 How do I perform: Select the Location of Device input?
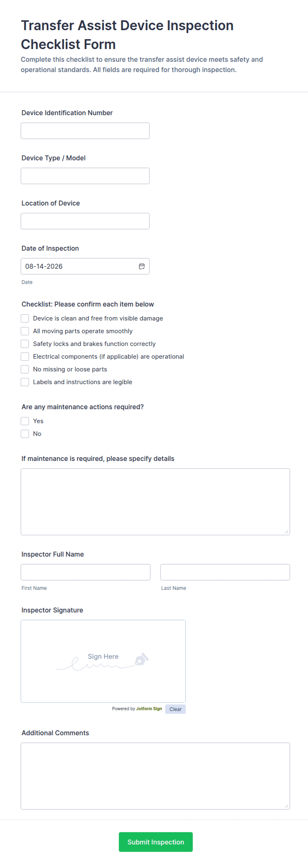[85, 221]
